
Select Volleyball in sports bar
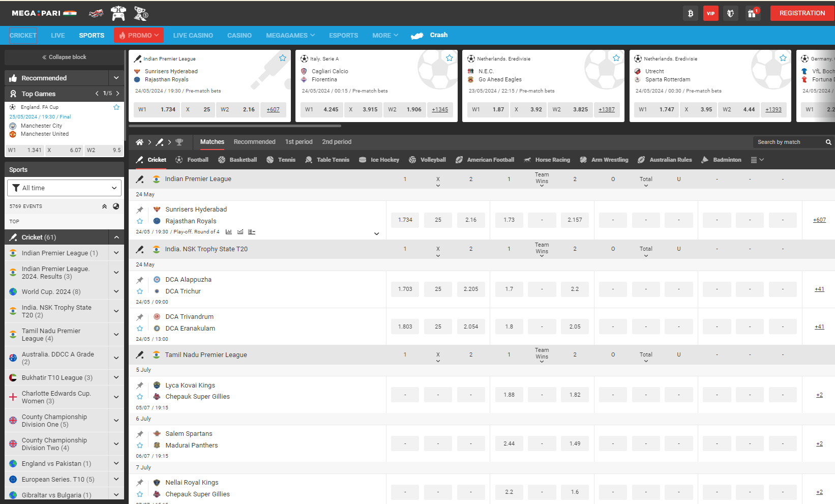pyautogui.click(x=427, y=160)
